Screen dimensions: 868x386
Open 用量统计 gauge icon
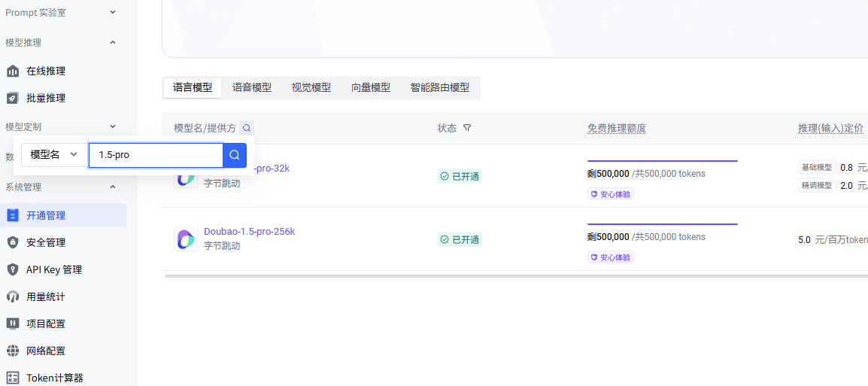[12, 297]
